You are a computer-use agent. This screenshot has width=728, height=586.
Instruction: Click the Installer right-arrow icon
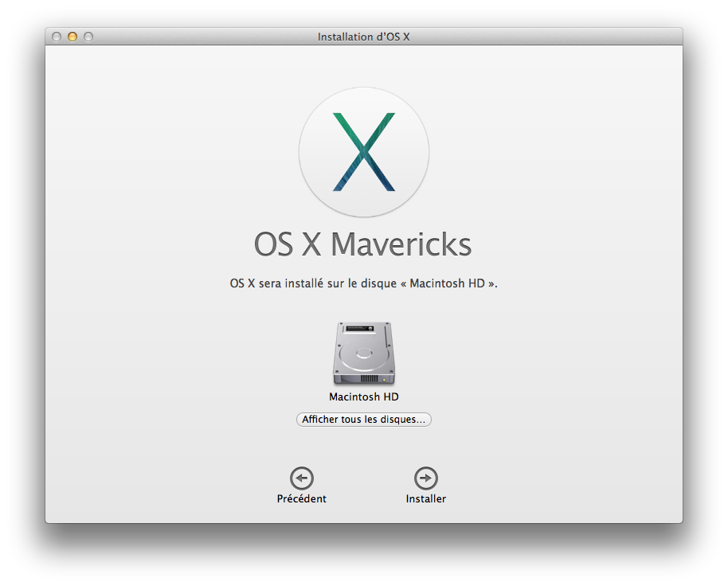coord(426,478)
